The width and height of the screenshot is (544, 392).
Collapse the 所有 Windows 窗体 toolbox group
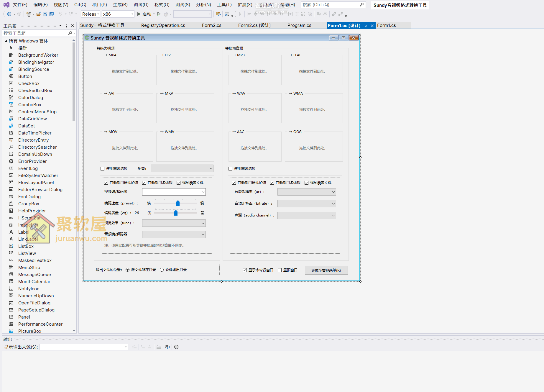click(6, 41)
